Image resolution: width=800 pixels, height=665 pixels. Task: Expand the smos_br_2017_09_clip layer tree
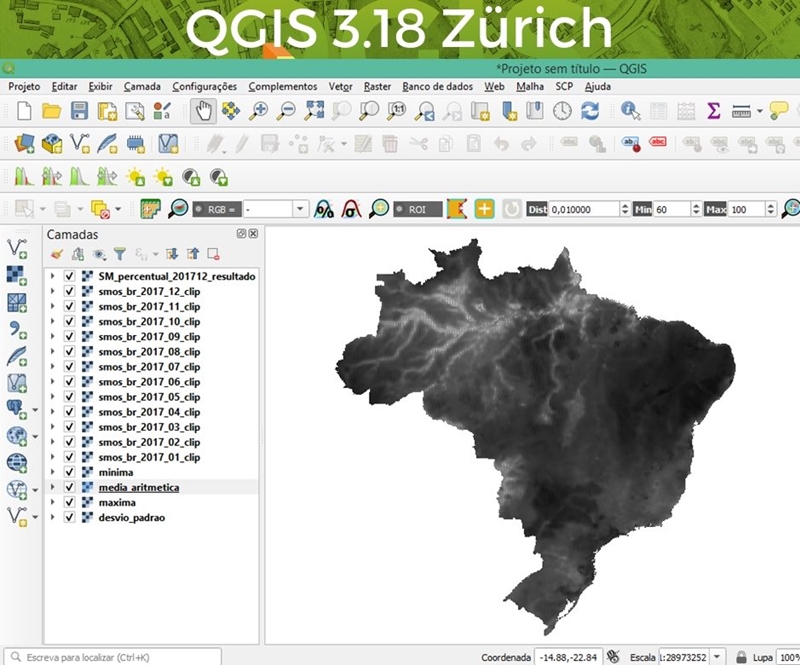coord(52,336)
